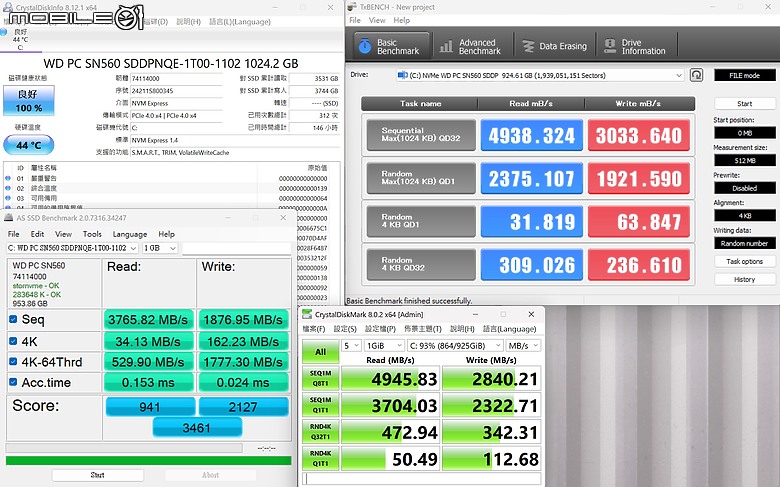Open TxBENCH View menu
780x487 pixels.
click(377, 20)
